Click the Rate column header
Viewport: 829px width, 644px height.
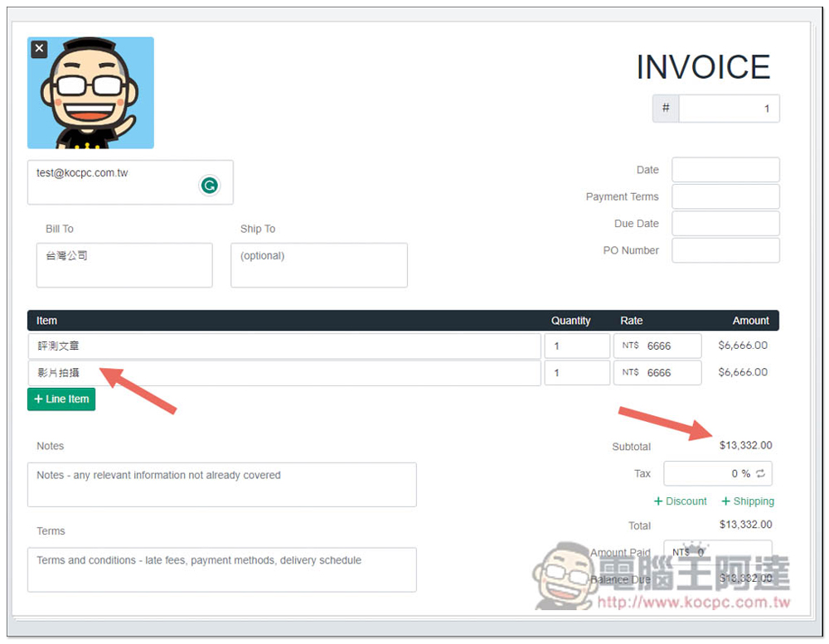(x=631, y=321)
